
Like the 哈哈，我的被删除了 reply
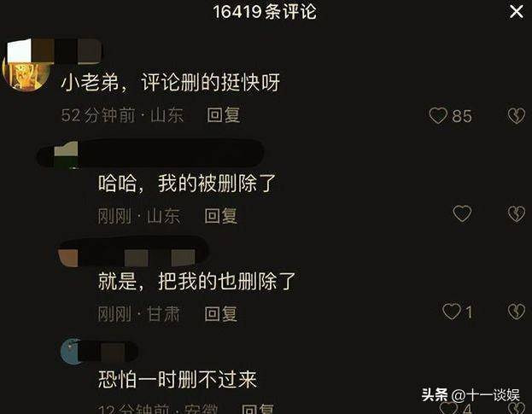(462, 213)
